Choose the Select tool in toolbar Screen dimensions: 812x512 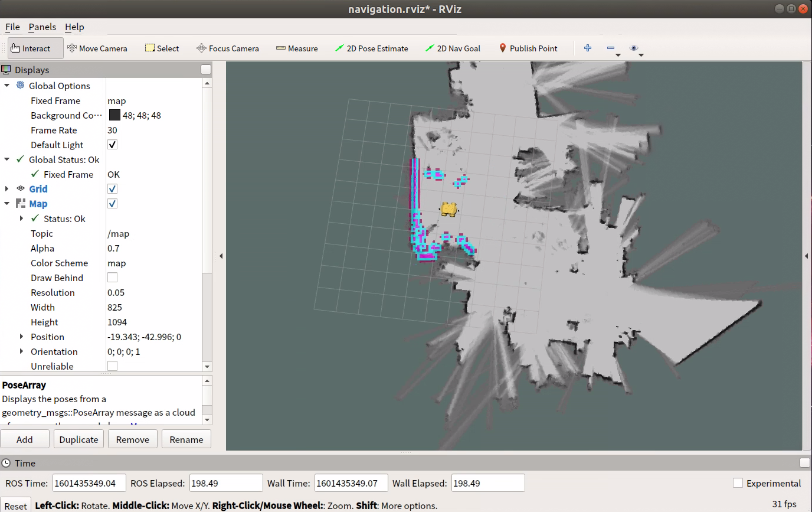point(162,48)
